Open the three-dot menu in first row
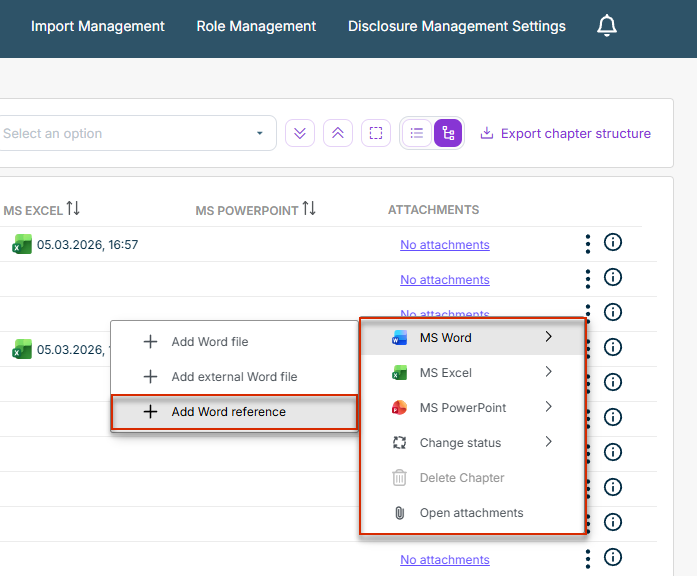 (588, 243)
